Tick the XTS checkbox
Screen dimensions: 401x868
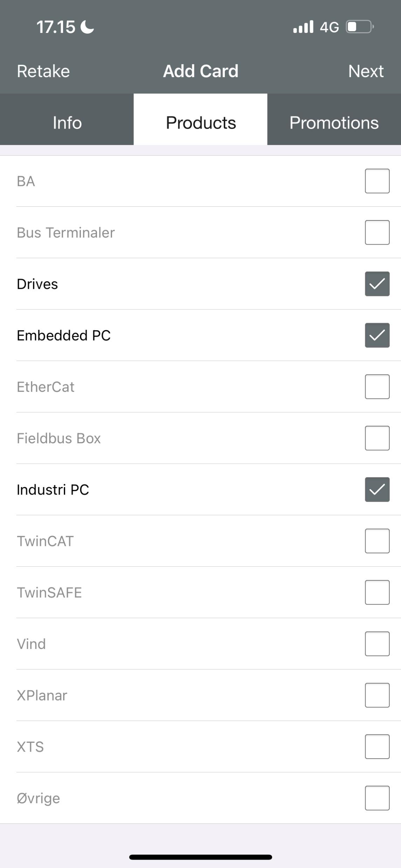[377, 746]
